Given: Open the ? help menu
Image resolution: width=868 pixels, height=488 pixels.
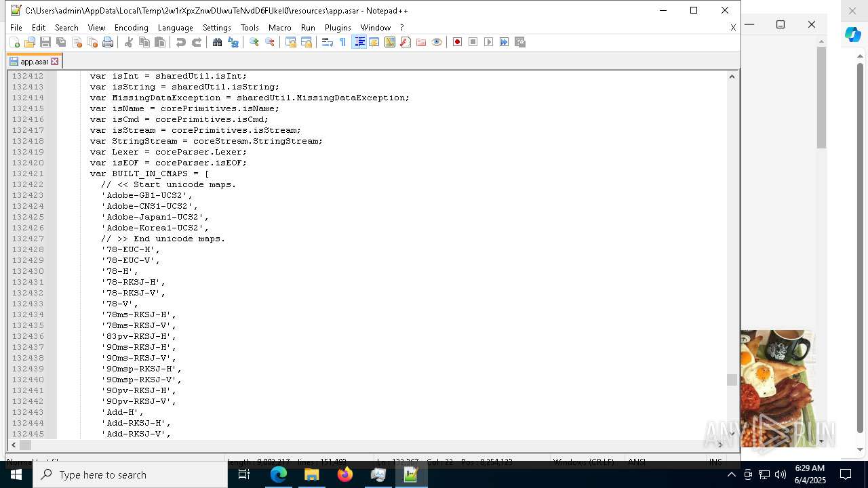Looking at the screenshot, I should point(401,28).
